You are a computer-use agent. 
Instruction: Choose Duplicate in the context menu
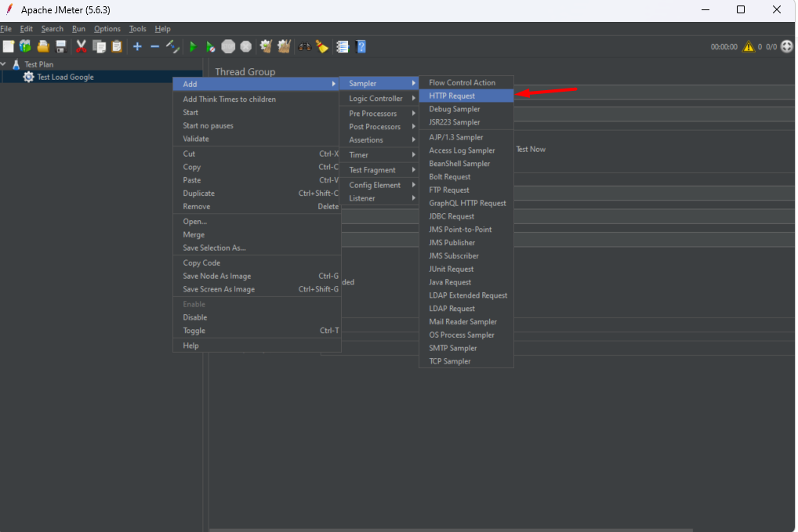click(198, 194)
